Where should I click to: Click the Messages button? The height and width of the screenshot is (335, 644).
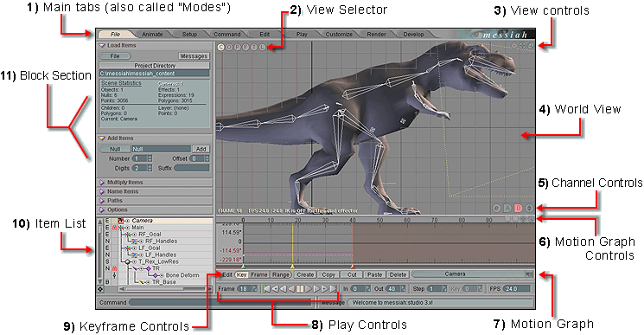click(194, 56)
